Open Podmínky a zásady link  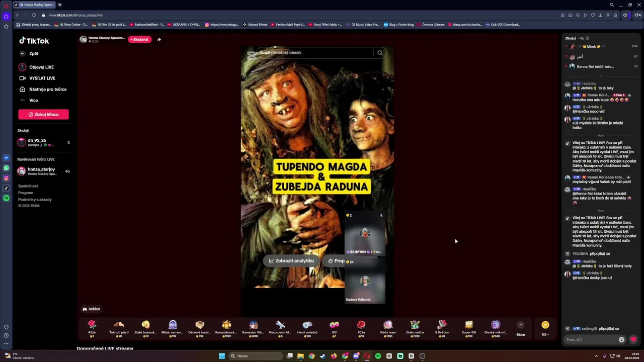(35, 200)
